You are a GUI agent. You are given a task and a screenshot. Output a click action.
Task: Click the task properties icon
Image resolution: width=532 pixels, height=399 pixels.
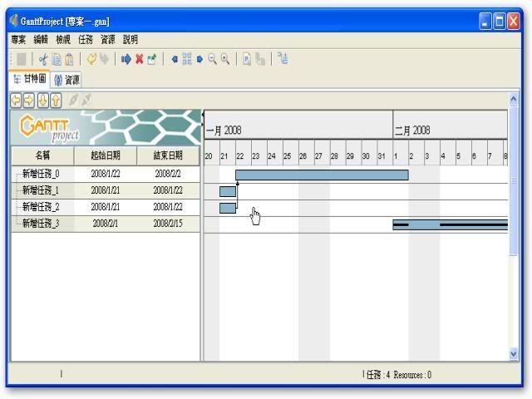pyautogui.click(x=152, y=59)
